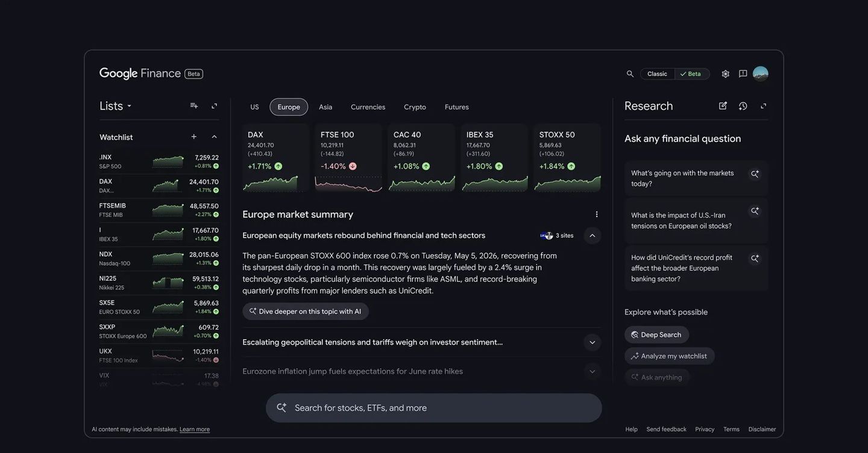This screenshot has height=453, width=868.
Task: Click send icon for UniCredit profit question
Action: (755, 258)
